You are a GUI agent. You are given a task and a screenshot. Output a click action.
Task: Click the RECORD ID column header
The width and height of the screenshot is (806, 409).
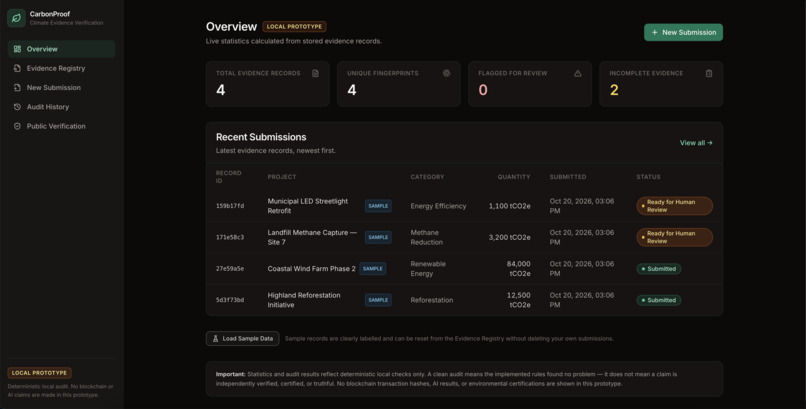coord(228,177)
